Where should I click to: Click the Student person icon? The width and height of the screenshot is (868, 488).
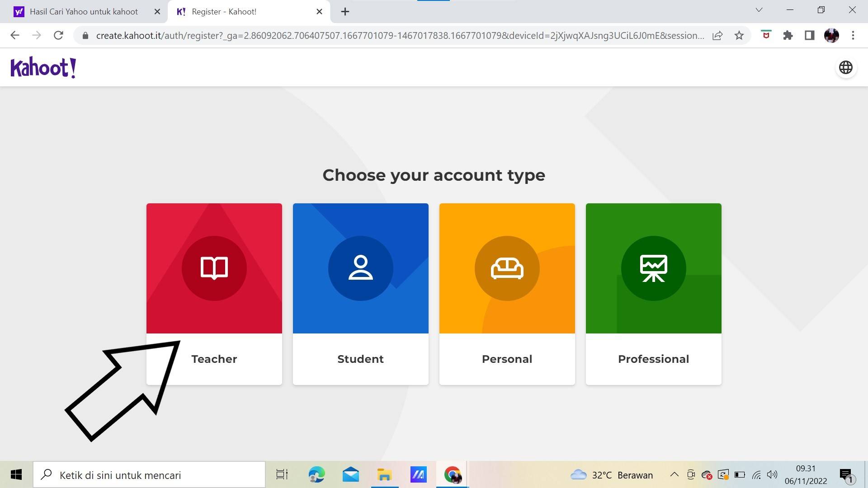[x=361, y=268]
